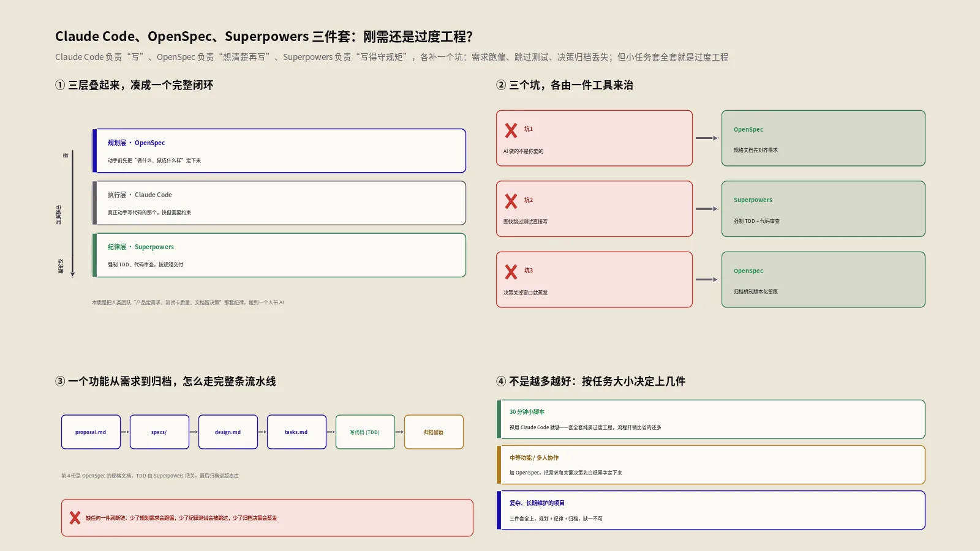Click text '三件套全上，规划 + 纪律 + 归档，缺一不可'

[x=556, y=519]
